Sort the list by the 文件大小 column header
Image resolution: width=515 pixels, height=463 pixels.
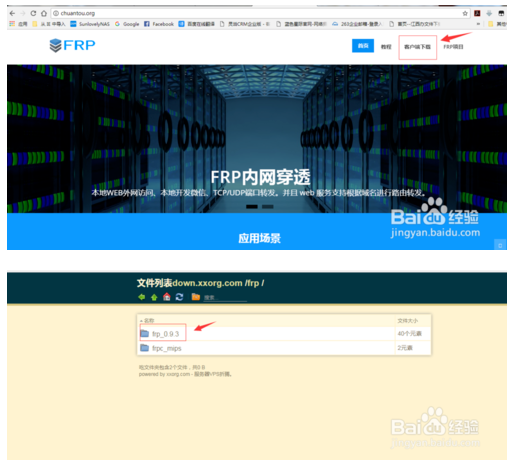coord(408,321)
